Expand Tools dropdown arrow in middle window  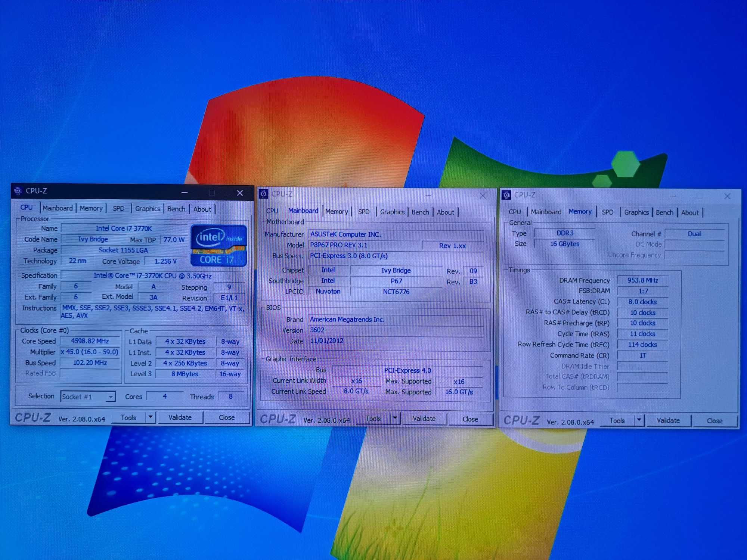[395, 419]
